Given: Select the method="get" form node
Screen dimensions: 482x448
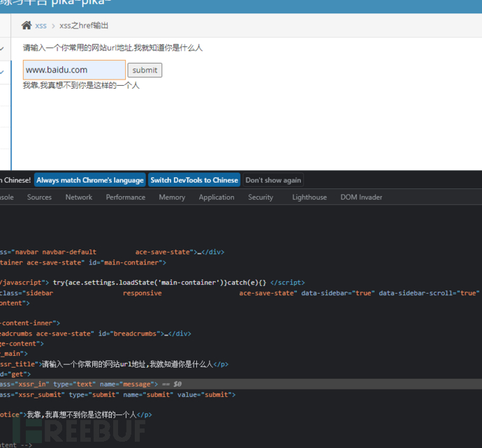Looking at the screenshot, I should (15, 374).
